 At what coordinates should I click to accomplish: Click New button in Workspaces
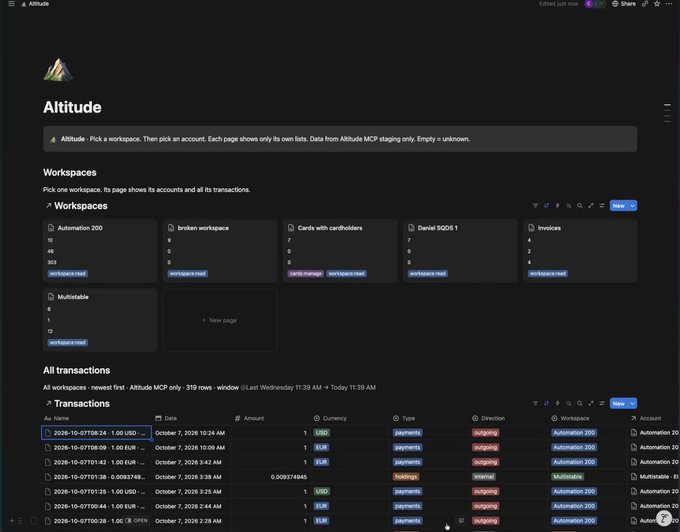click(619, 206)
